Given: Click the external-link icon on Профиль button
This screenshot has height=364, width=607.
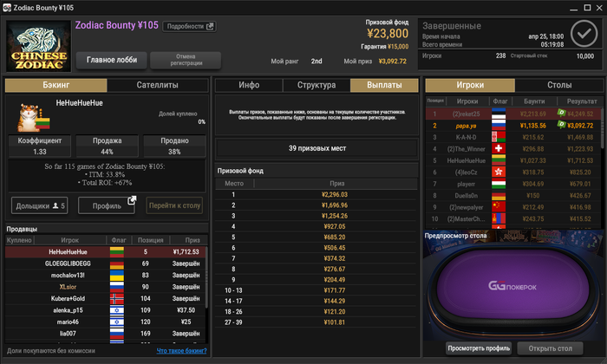Looking at the screenshot, I should (x=132, y=200).
